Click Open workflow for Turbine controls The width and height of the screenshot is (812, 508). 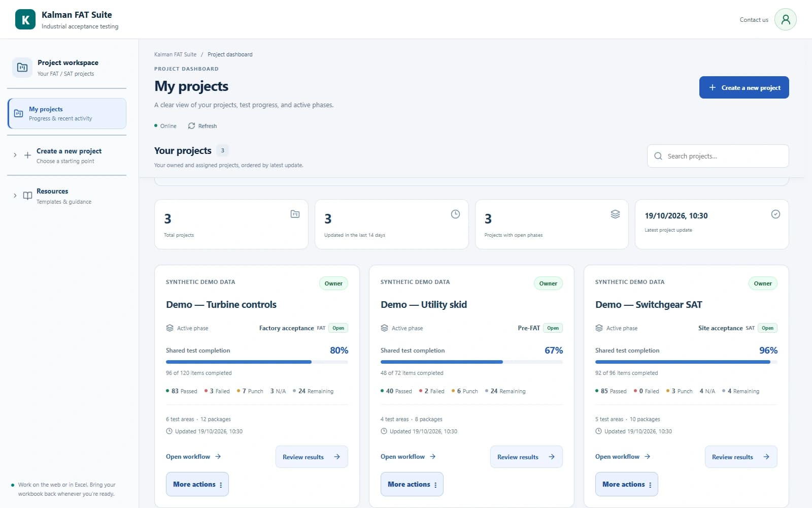(193, 456)
